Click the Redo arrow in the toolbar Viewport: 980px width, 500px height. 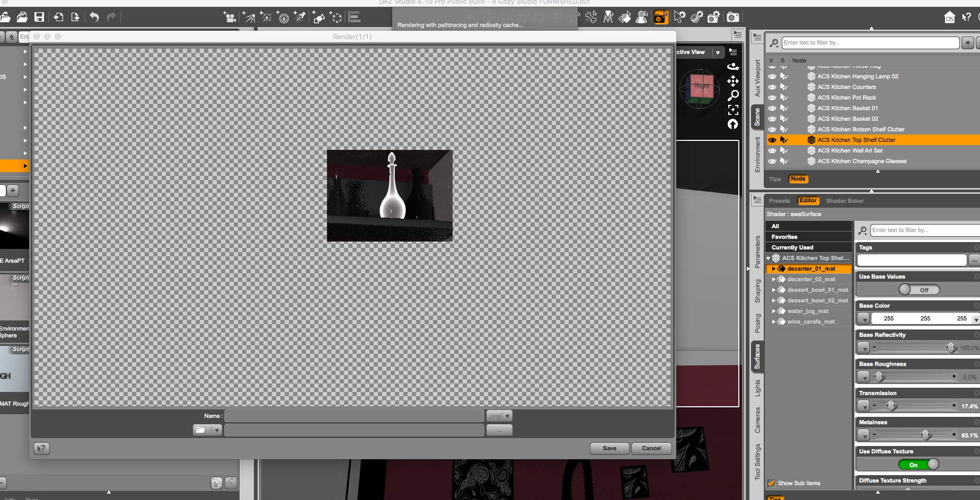pos(111,17)
